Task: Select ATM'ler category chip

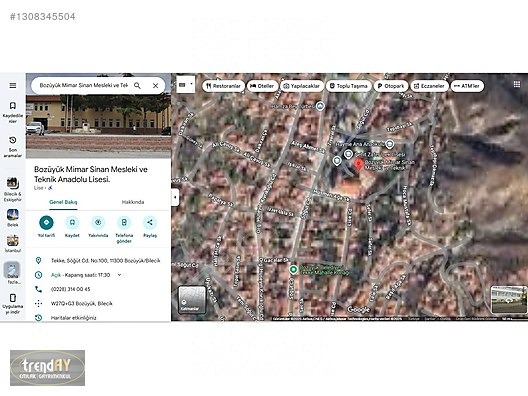Action: coord(467,86)
